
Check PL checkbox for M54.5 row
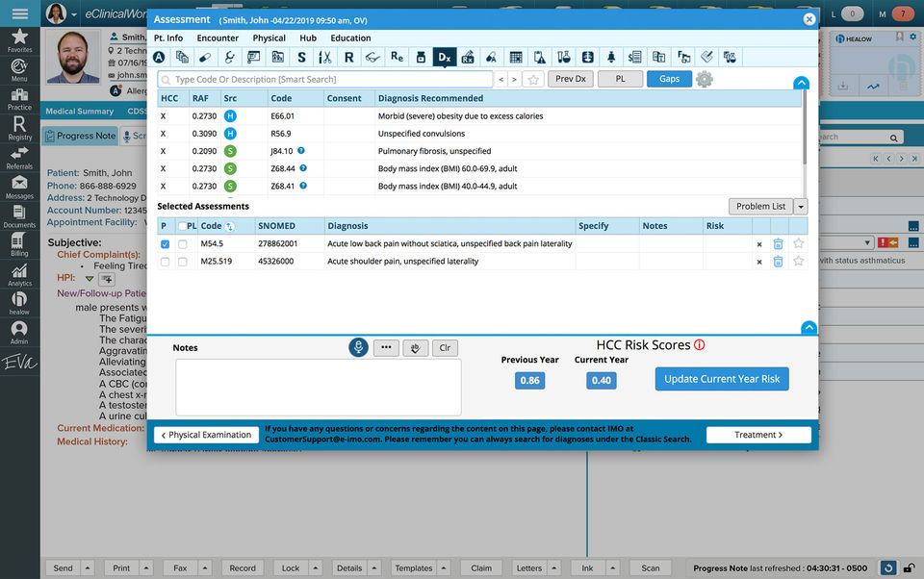183,244
